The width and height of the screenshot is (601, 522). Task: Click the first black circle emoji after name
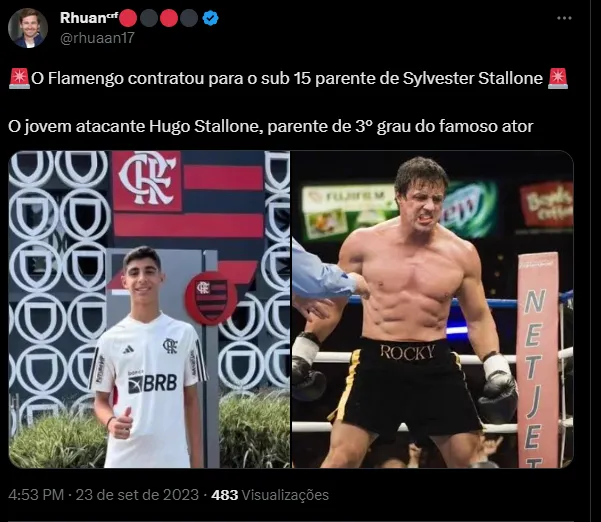pyautogui.click(x=149, y=18)
